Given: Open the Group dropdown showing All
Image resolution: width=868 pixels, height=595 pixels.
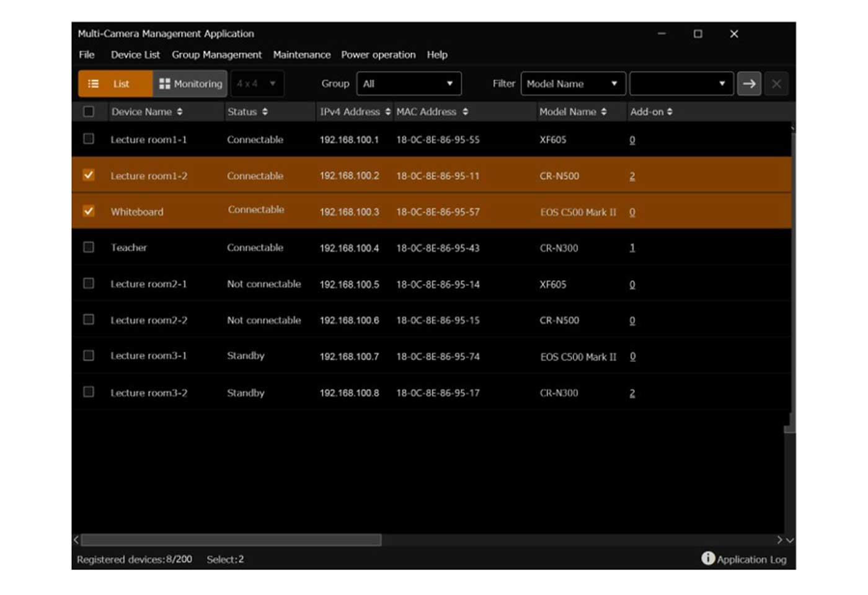Looking at the screenshot, I should click(x=409, y=83).
